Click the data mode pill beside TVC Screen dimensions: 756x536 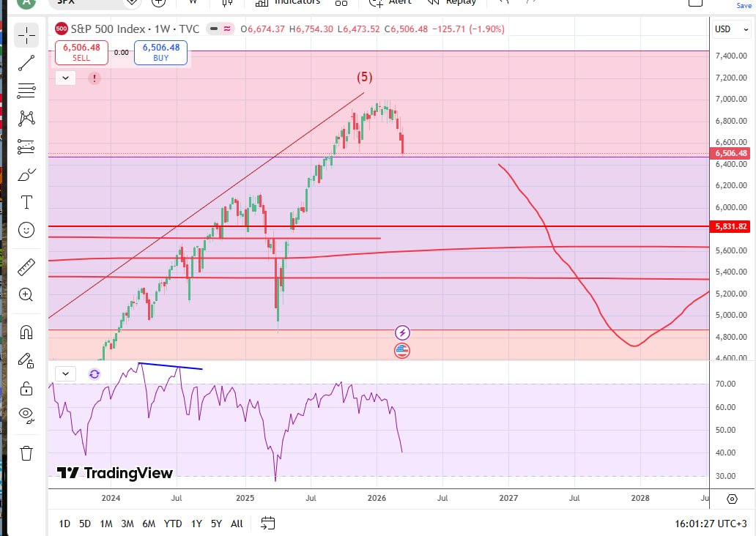point(220,29)
